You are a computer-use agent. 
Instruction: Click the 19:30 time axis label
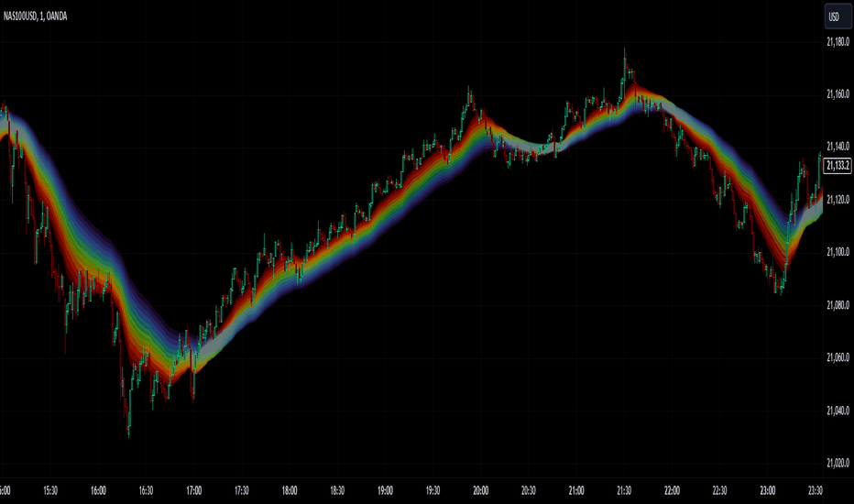click(x=433, y=491)
